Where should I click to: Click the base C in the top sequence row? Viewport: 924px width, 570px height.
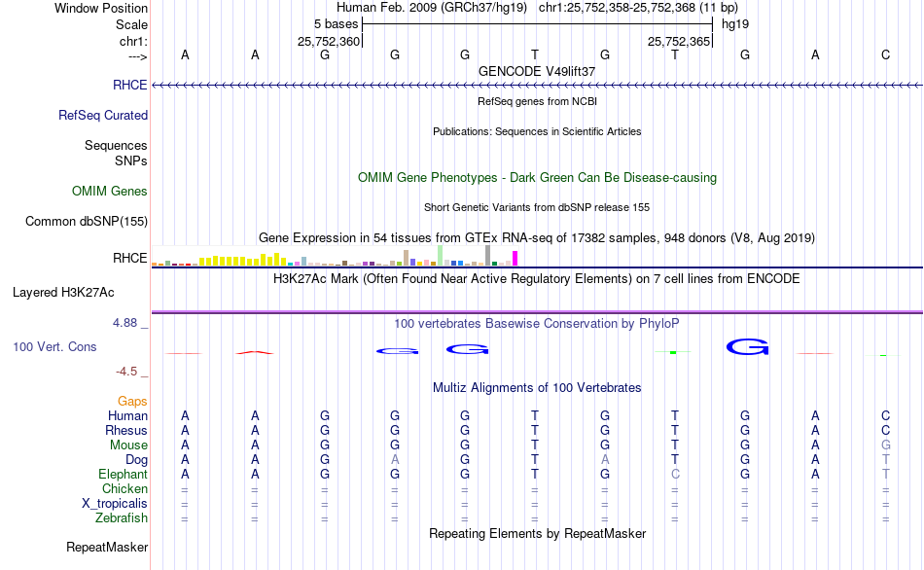[x=885, y=54]
